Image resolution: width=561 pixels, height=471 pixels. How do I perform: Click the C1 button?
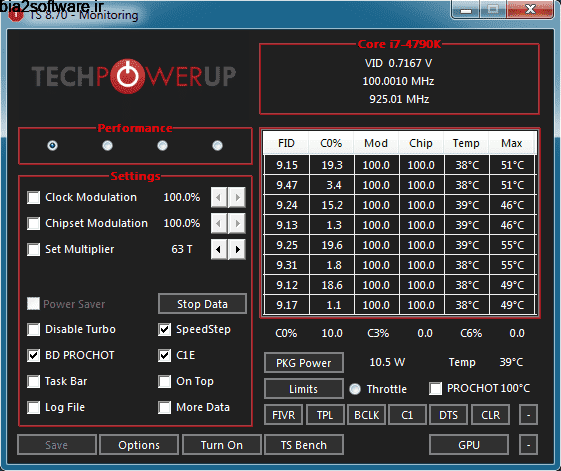[408, 415]
